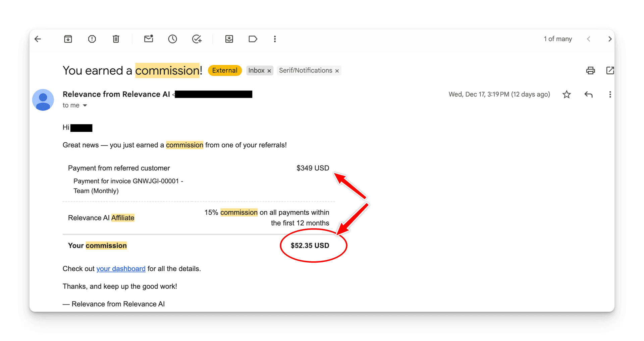Remove the Inbox label
The image size is (644, 341).
click(269, 70)
